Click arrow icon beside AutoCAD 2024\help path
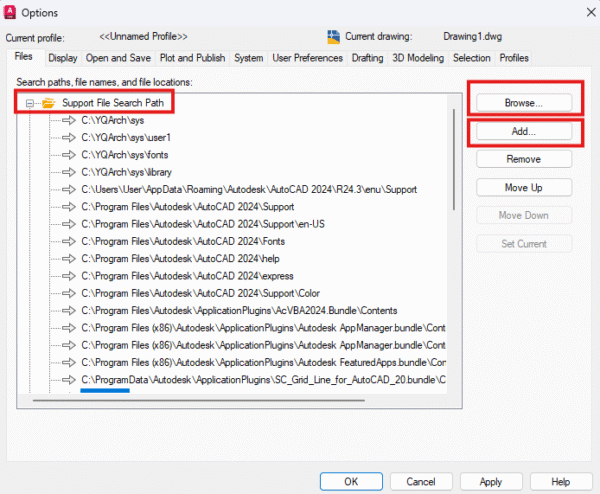Screen dimensions: 600x494 (69, 257)
